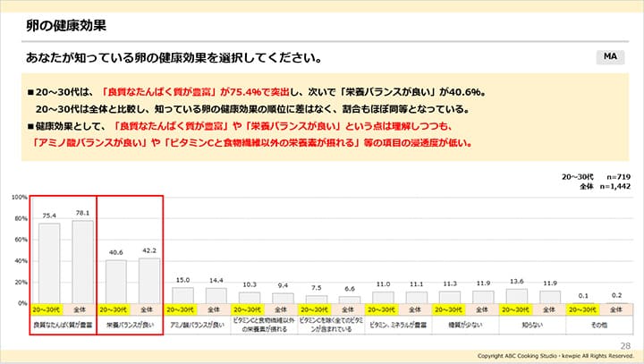Click yellow 20～30代 tag under the 0.1 bar
644x364 pixels.
click(582, 309)
